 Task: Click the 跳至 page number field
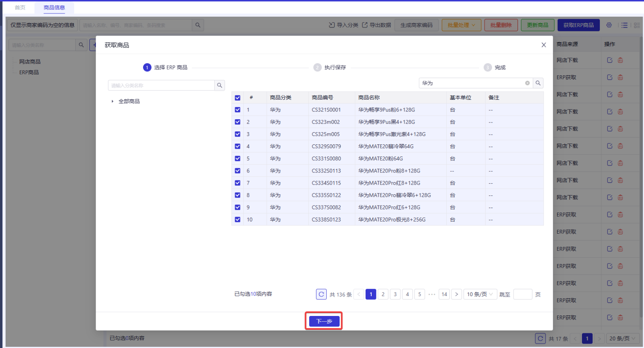pyautogui.click(x=522, y=294)
